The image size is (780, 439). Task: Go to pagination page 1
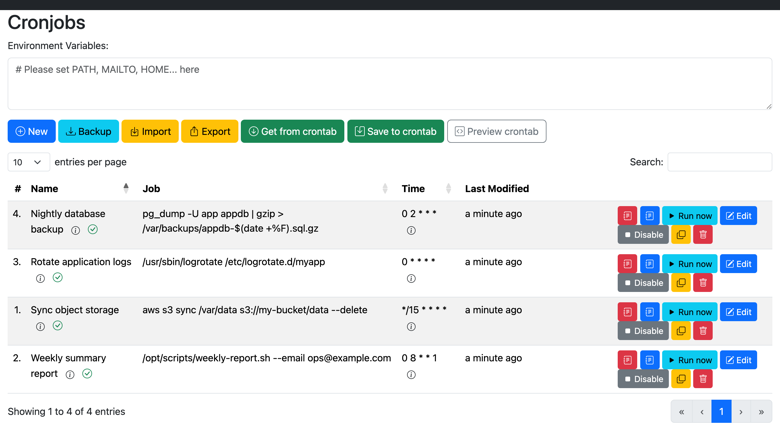pos(721,412)
